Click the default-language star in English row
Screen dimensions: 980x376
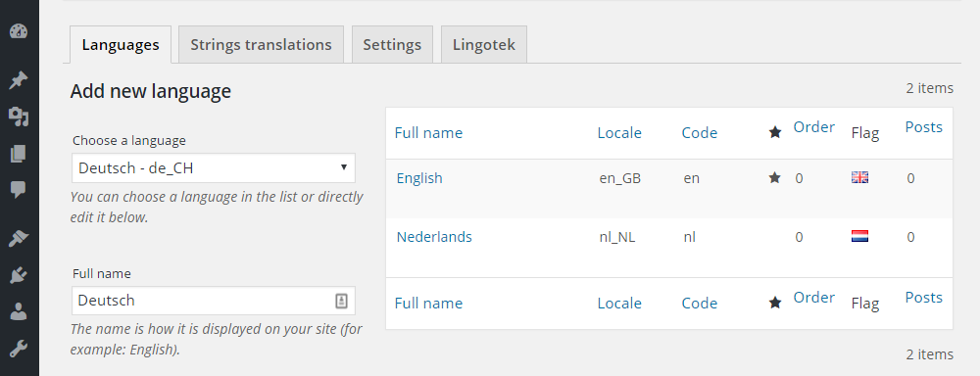click(775, 178)
